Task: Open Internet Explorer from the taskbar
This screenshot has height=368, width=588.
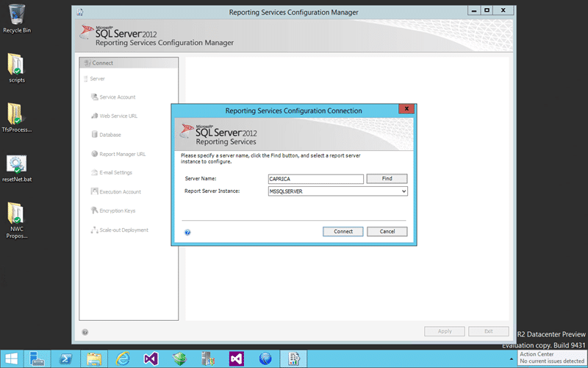Action: 122,358
